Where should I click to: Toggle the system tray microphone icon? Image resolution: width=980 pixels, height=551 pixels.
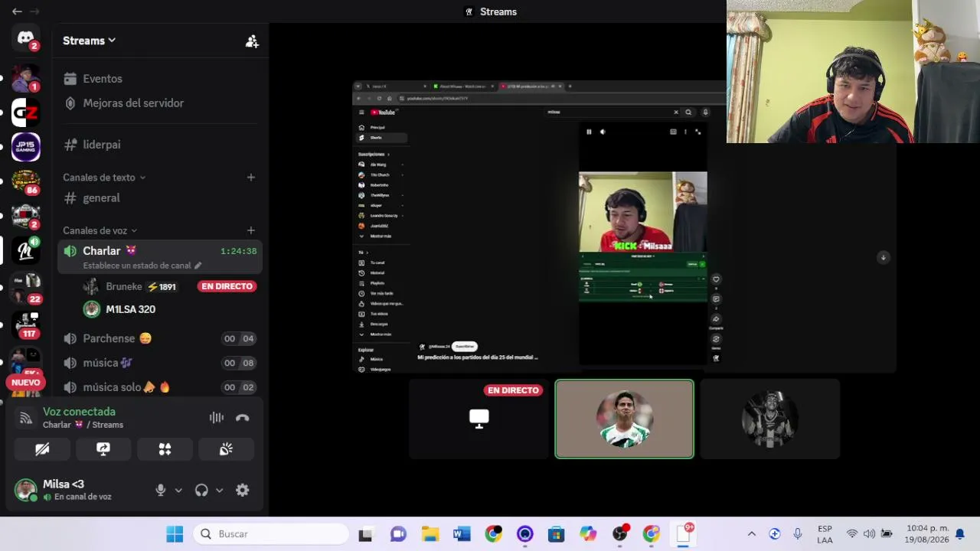point(797,534)
